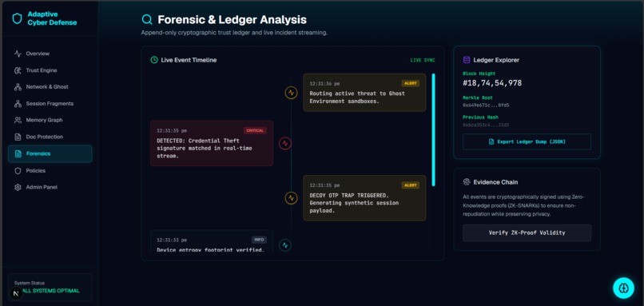Open the Routing active threat event card
Screen dimensions: 644x306
364,93
